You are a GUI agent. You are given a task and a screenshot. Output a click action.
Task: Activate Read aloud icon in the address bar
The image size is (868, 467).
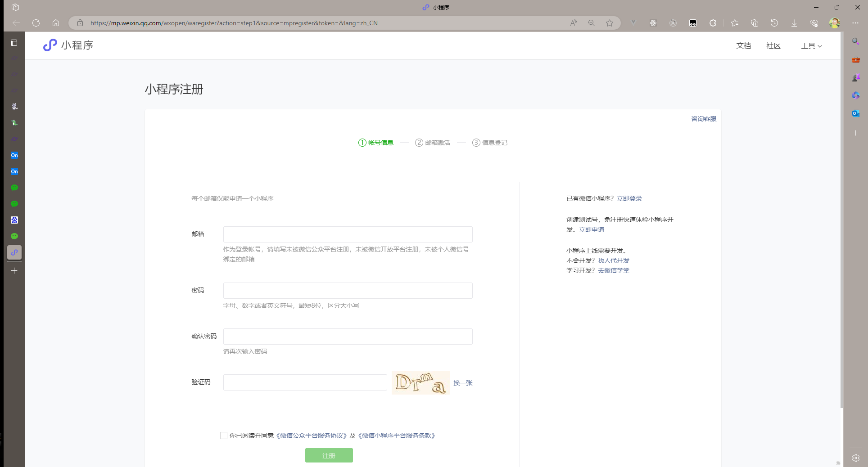point(573,23)
